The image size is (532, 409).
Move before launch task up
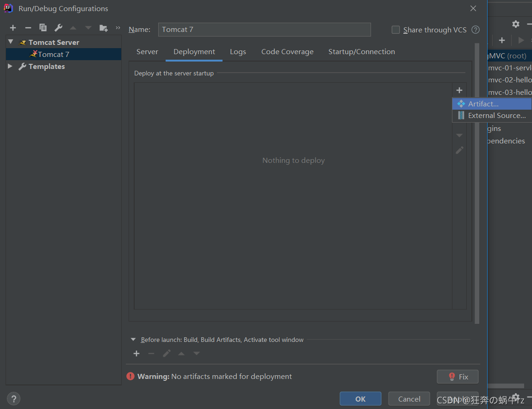pos(181,353)
